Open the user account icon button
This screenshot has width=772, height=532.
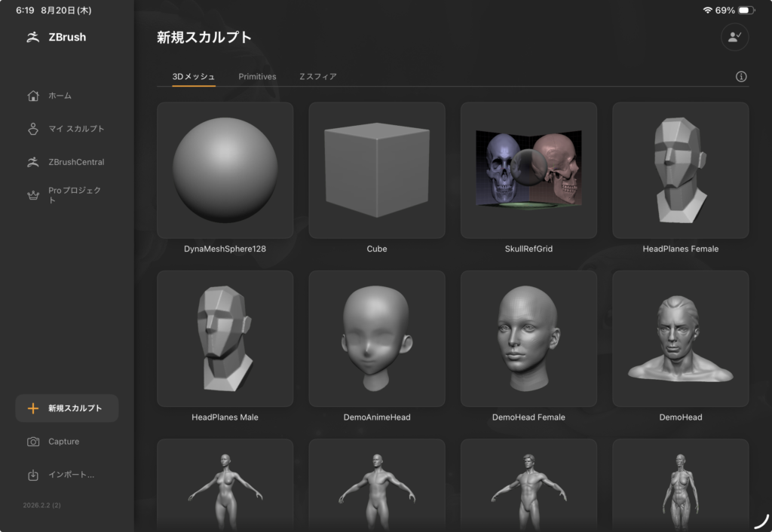click(x=734, y=37)
